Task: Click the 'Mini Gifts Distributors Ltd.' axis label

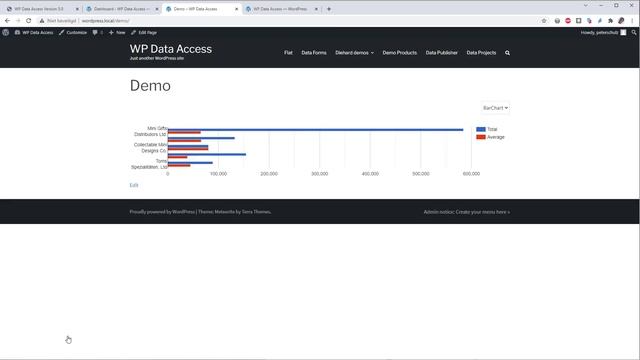Action: pyautogui.click(x=151, y=131)
